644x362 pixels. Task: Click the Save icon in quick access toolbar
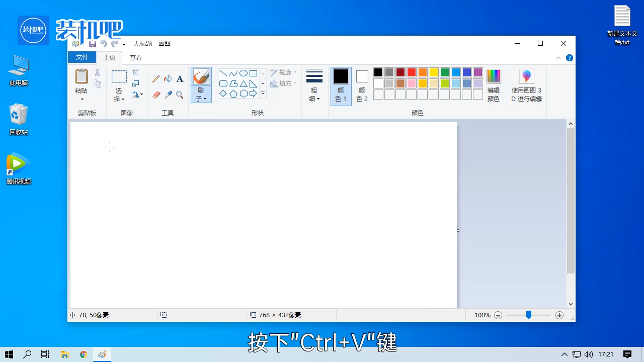(x=92, y=43)
